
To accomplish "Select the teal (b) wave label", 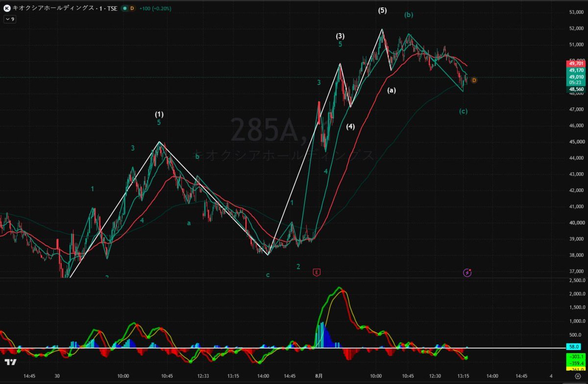I will 409,15.
